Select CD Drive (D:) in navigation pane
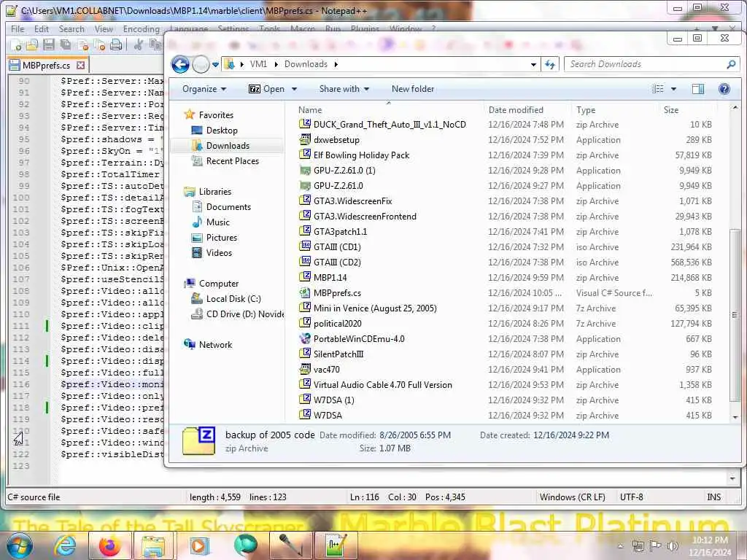This screenshot has height=560, width=747. click(x=244, y=314)
